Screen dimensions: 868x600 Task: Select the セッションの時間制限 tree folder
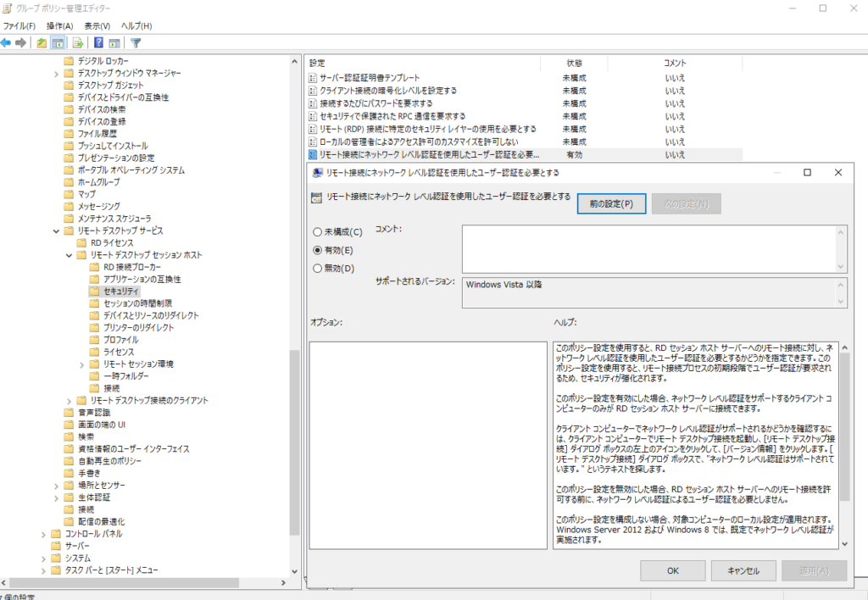click(138, 303)
